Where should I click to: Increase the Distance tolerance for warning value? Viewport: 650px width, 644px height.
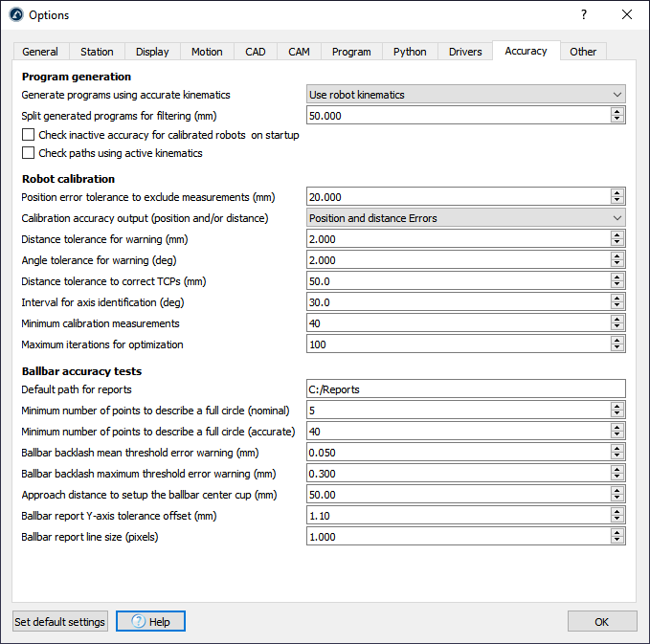click(617, 234)
